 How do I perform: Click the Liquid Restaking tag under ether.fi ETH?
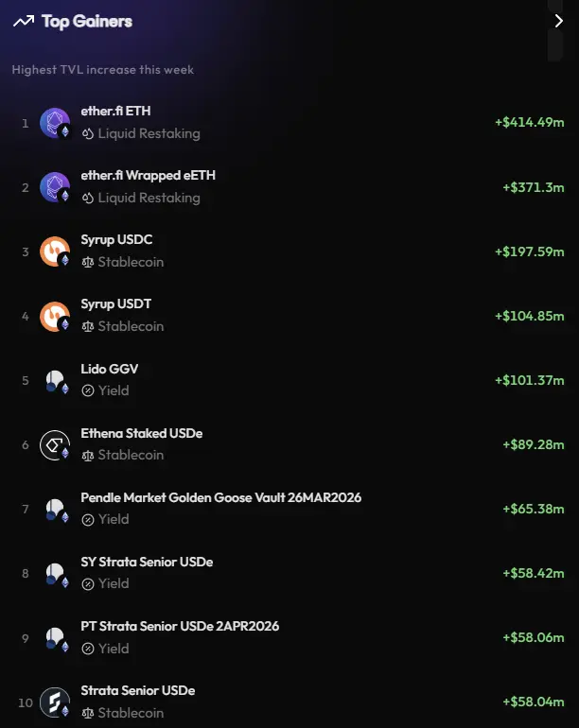tap(141, 133)
